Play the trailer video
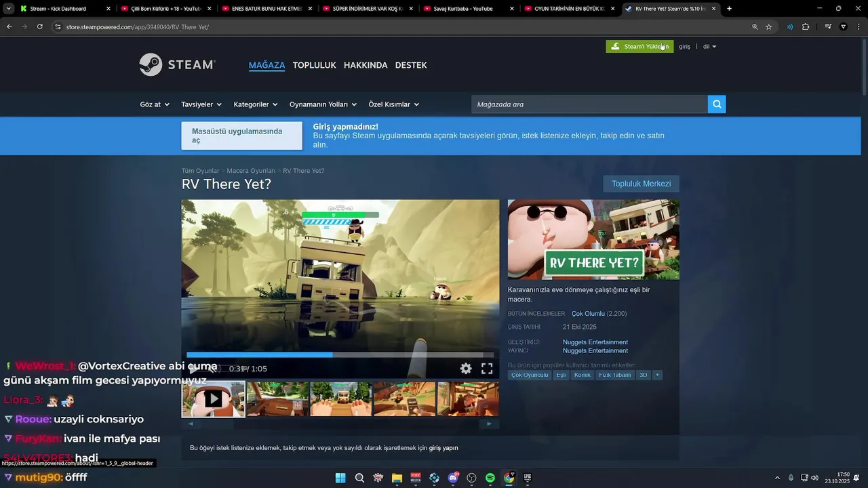This screenshot has width=868, height=488. 193,369
